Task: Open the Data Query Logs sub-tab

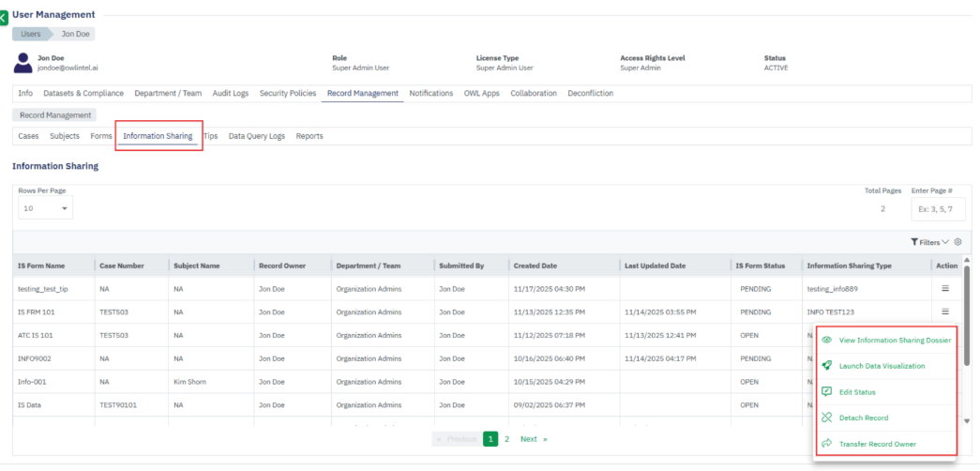Action: pyautogui.click(x=256, y=136)
